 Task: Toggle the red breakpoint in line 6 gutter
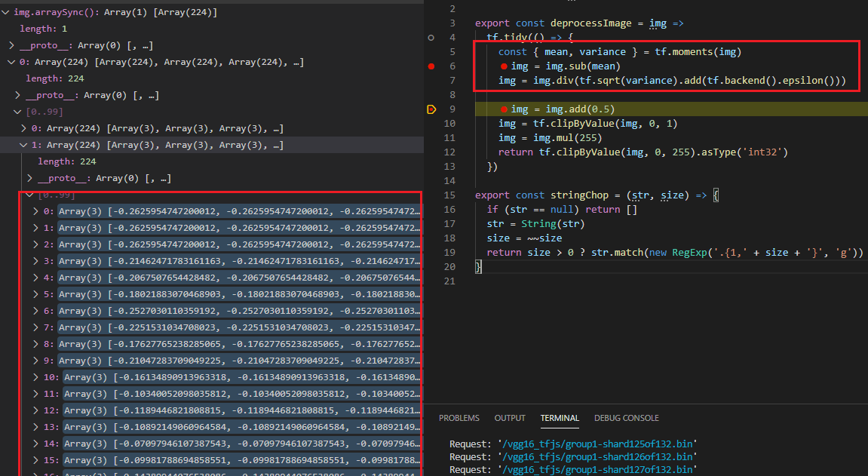click(x=431, y=66)
